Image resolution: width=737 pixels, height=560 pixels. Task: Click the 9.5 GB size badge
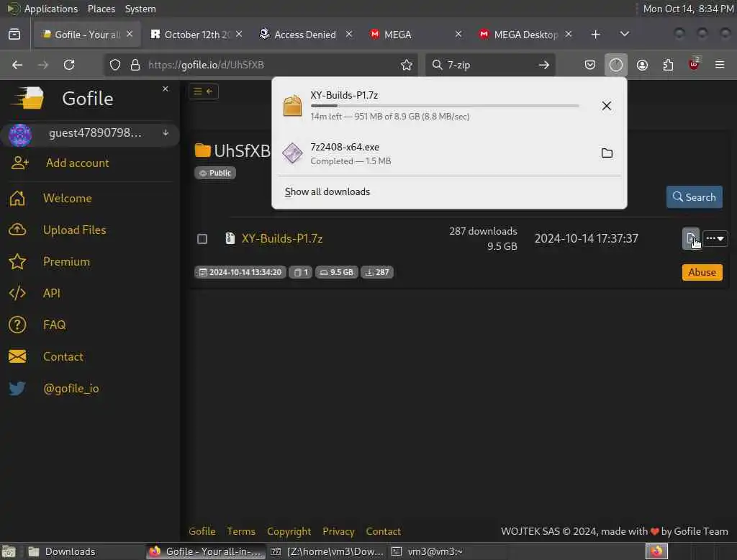coord(337,272)
